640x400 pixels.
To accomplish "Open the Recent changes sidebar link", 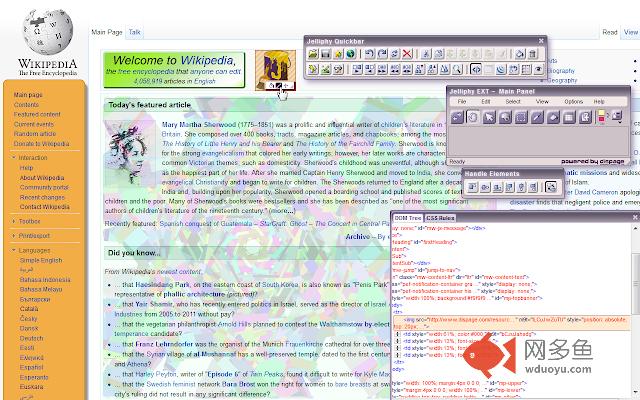I will pyautogui.click(x=42, y=197).
